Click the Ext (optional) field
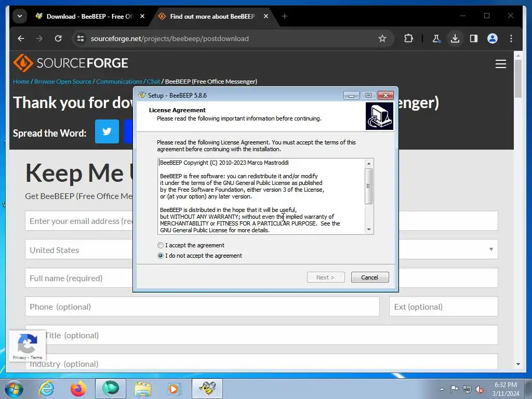The height and width of the screenshot is (399, 532). (x=444, y=307)
